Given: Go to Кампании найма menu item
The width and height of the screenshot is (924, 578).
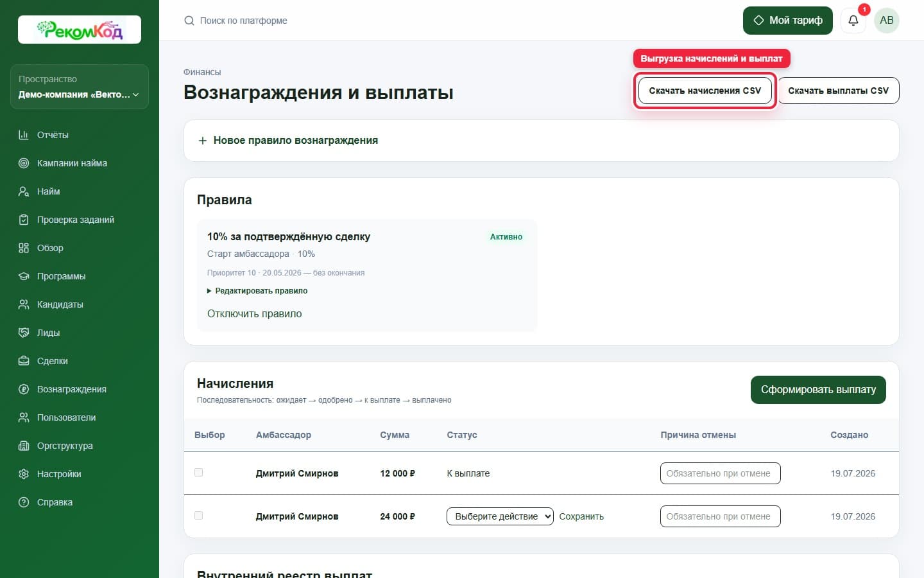Looking at the screenshot, I should coord(80,163).
